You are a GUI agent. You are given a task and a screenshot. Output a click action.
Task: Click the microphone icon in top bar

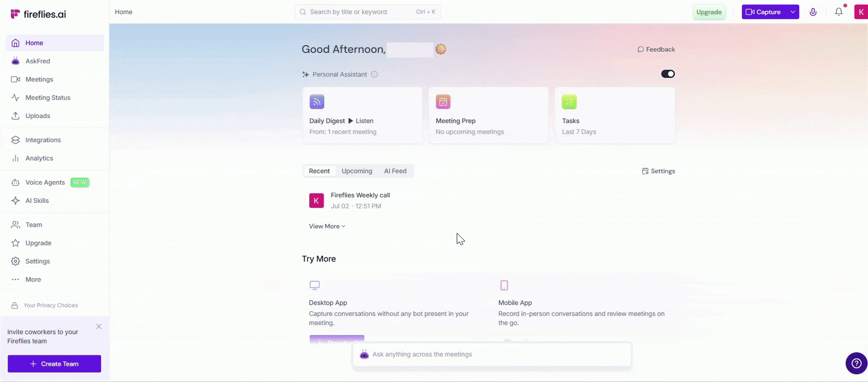(x=813, y=12)
